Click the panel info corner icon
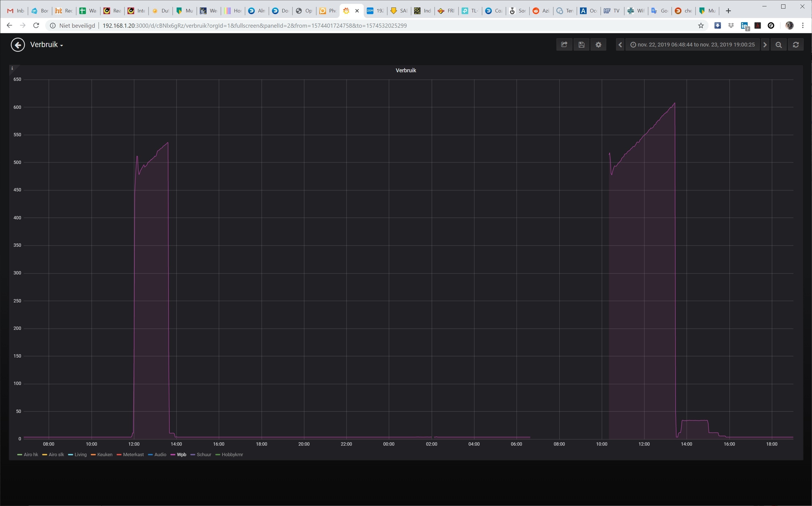This screenshot has height=506, width=812. (x=12, y=68)
